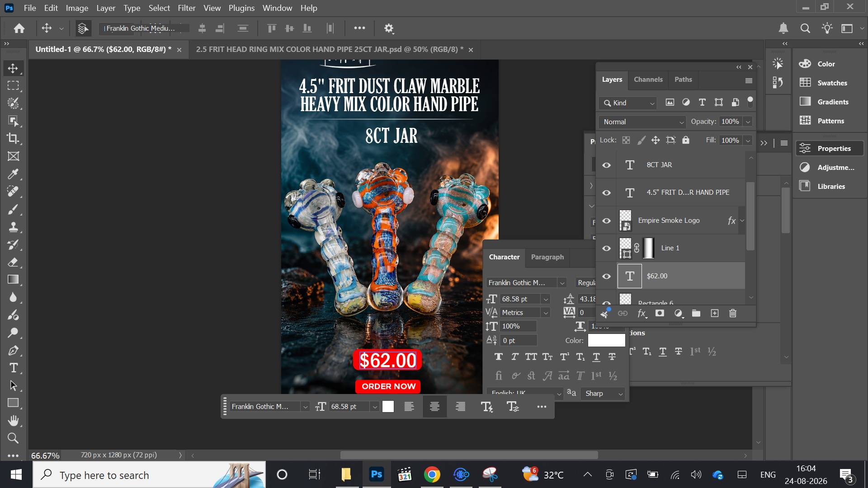Click the Character panel text color swatch
Screen dimensions: 868x488
pos(606,340)
